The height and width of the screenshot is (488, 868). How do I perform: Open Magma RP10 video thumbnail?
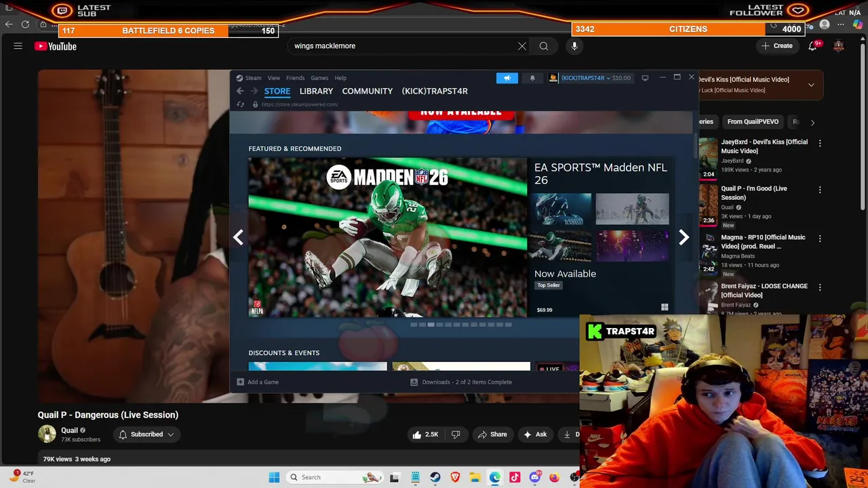[x=709, y=254]
